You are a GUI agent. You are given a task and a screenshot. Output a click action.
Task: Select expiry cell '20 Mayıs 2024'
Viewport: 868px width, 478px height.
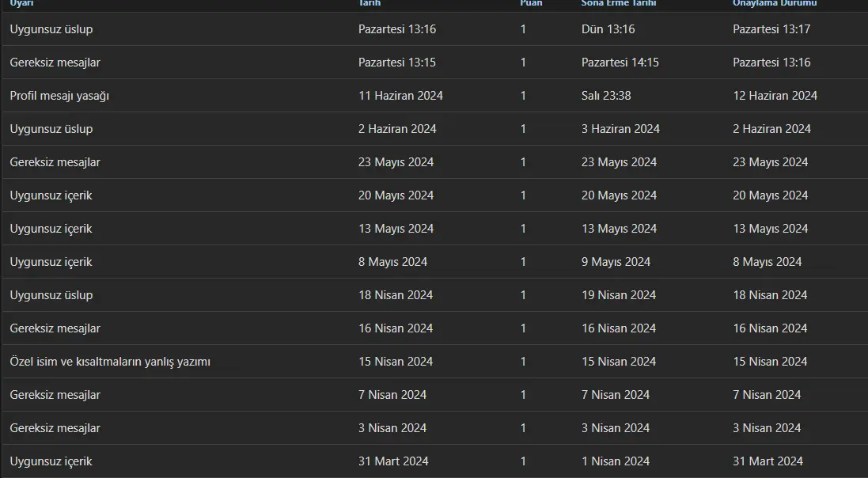tap(619, 195)
